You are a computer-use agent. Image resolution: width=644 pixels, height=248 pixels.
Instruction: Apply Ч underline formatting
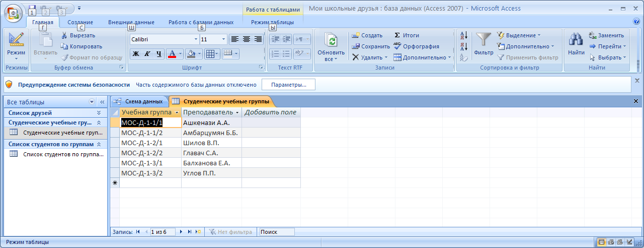coord(159,54)
